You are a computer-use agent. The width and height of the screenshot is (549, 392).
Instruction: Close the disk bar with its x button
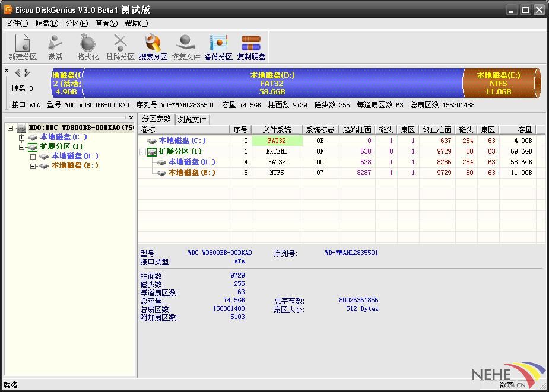(x=7, y=71)
